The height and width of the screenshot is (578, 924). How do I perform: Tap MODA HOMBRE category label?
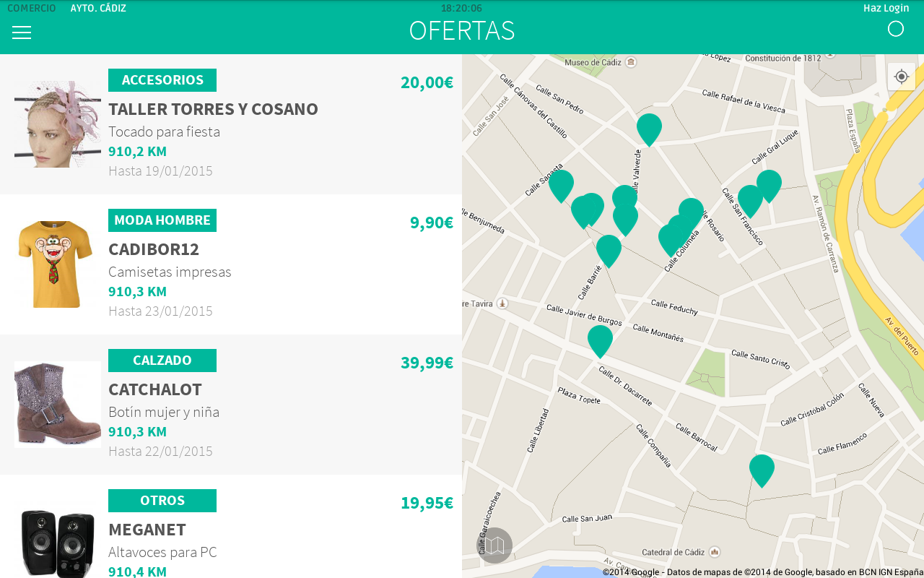click(x=162, y=220)
